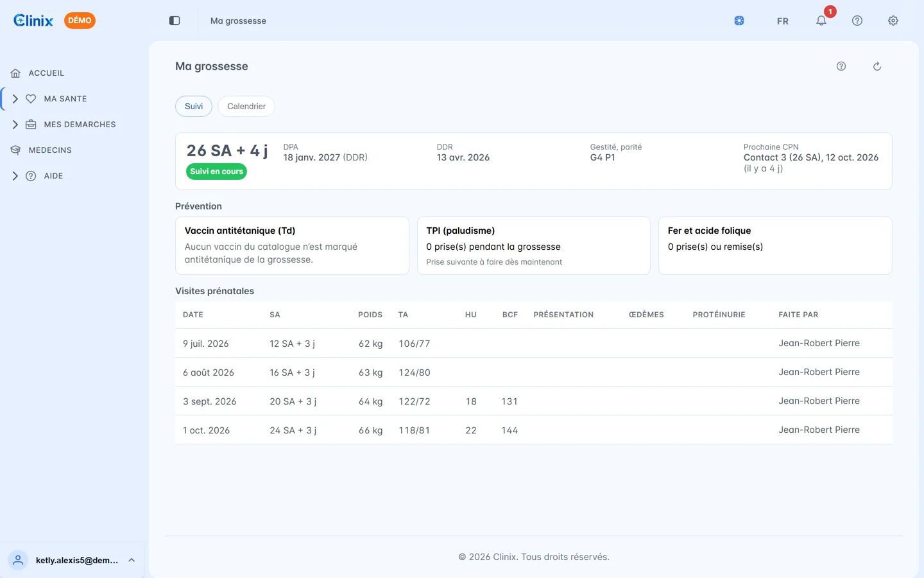The width and height of the screenshot is (924, 578).
Task: Open page help next to refresh
Action: click(x=841, y=66)
